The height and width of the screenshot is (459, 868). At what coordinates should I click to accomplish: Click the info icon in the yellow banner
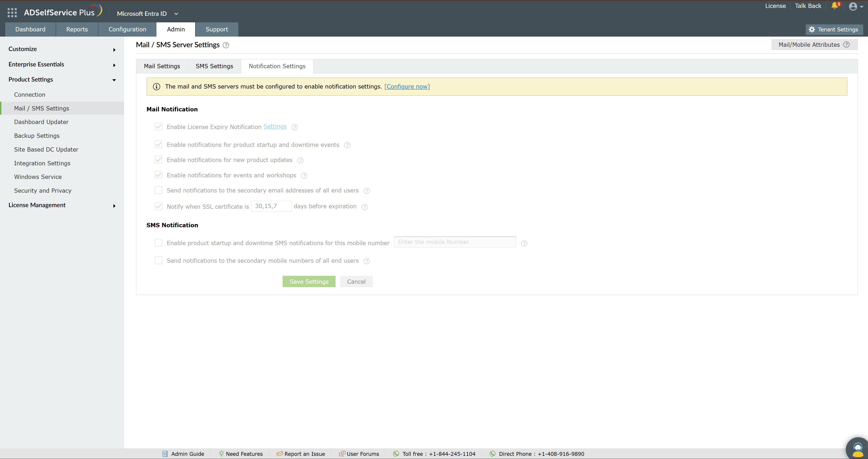coord(156,87)
